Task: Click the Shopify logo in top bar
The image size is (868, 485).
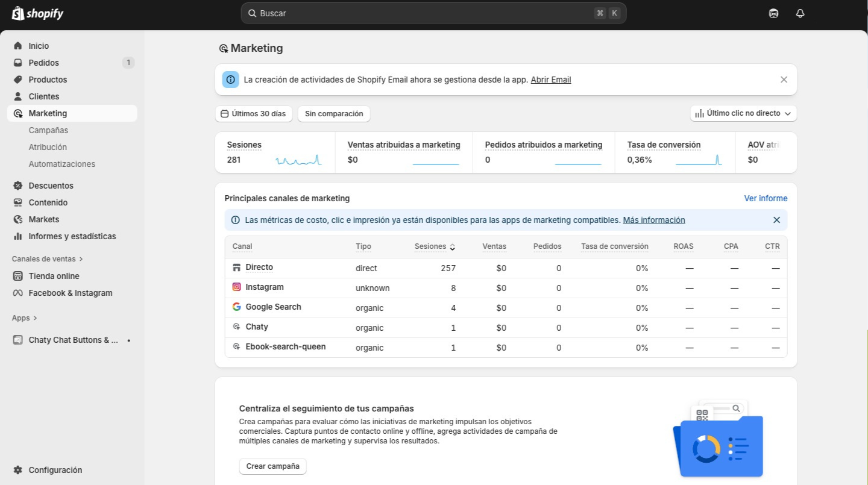Action: 37,13
